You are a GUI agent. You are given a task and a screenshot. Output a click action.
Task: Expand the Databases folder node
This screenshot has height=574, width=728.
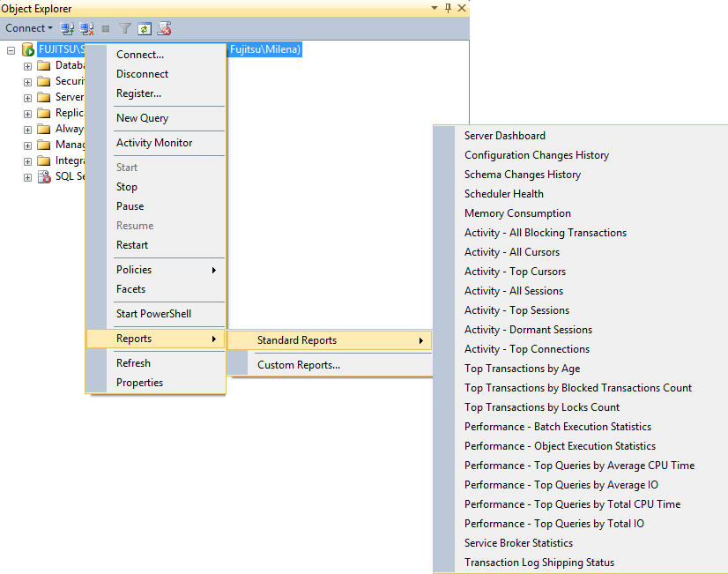(x=27, y=66)
